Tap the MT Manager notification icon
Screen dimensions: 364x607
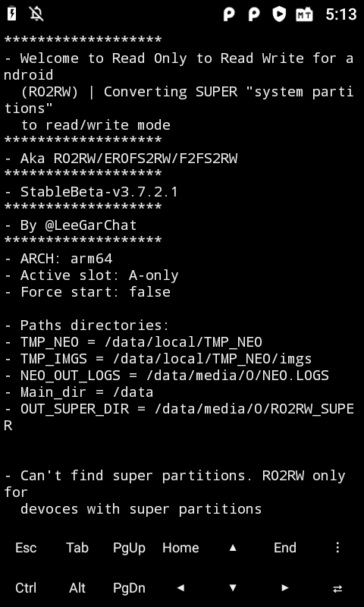304,14
